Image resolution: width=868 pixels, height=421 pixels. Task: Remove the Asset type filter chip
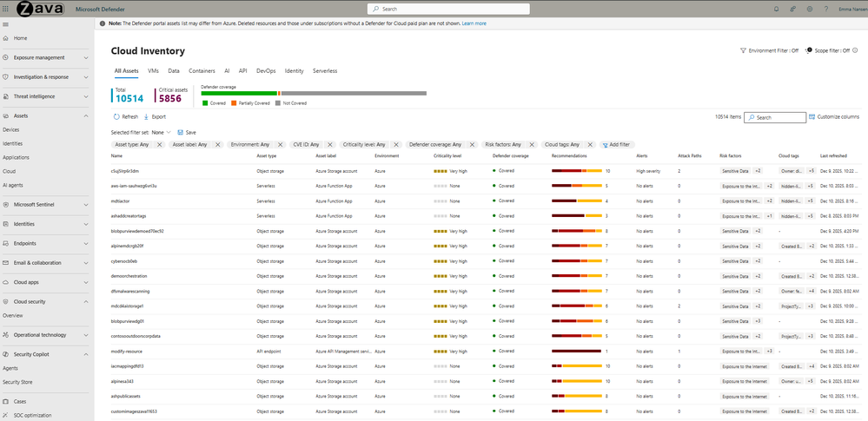point(159,144)
